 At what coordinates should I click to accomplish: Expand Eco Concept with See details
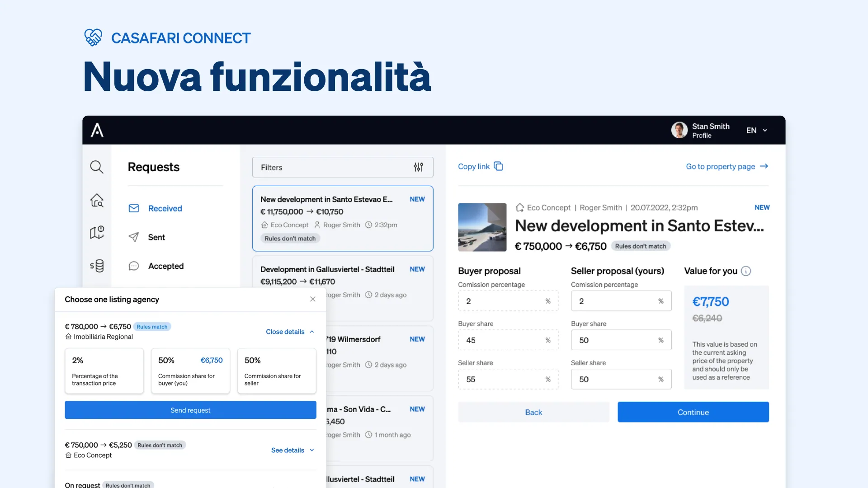(x=292, y=450)
